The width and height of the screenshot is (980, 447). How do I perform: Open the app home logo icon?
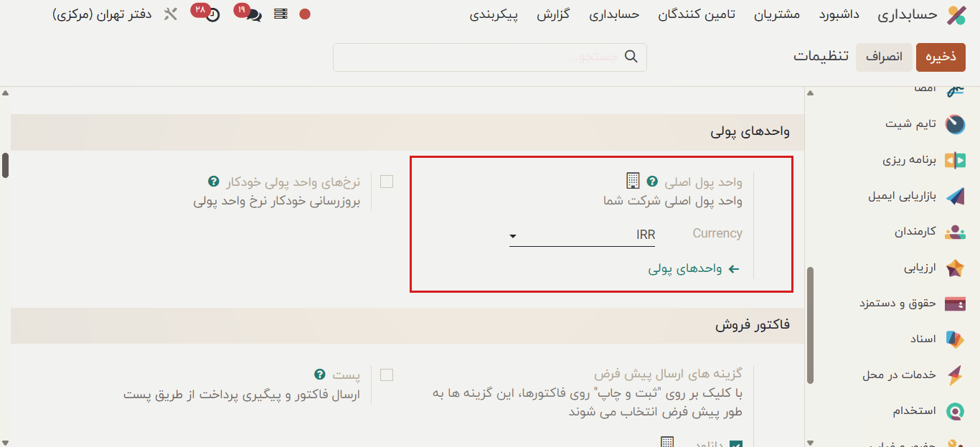[x=956, y=15]
